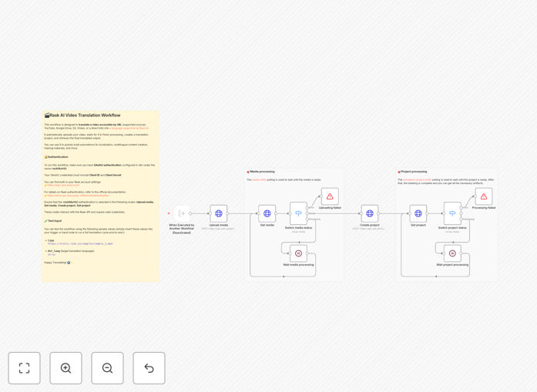Select the Processing failed error node
537x392 pixels.
[x=484, y=196]
